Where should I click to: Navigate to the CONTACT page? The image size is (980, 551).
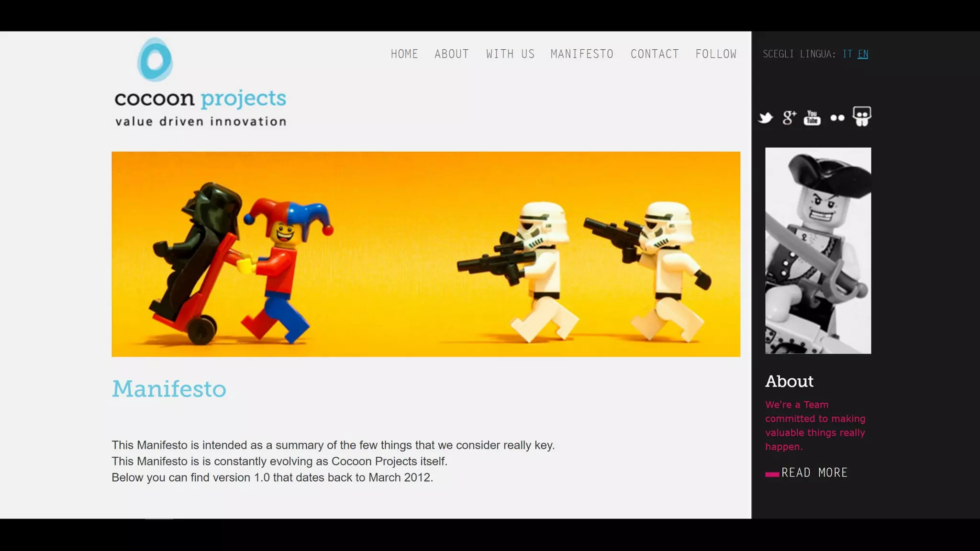(x=655, y=54)
